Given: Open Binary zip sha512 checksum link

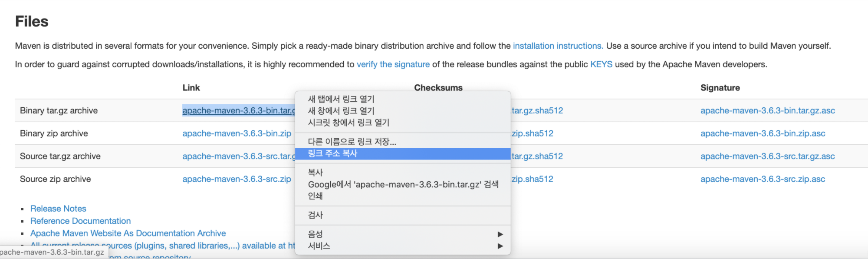Looking at the screenshot, I should 532,133.
